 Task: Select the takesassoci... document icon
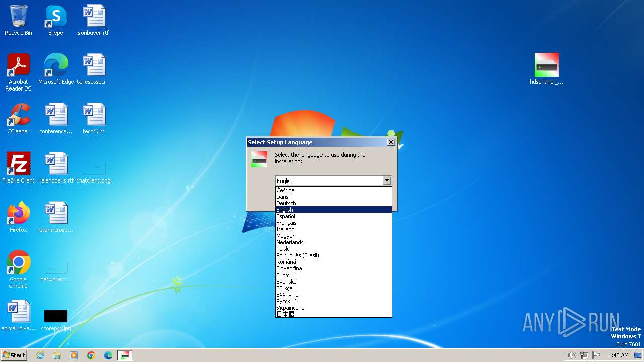(94, 69)
